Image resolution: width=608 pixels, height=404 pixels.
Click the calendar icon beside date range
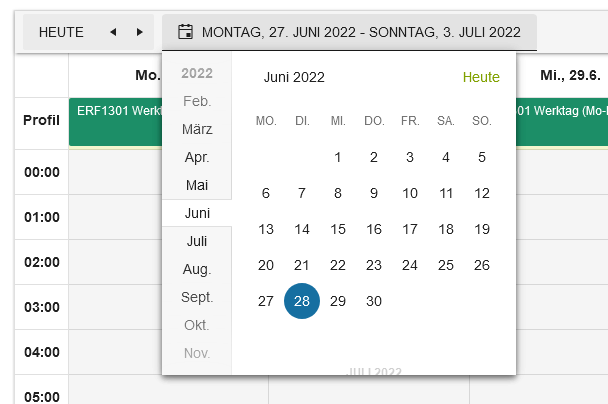point(185,32)
